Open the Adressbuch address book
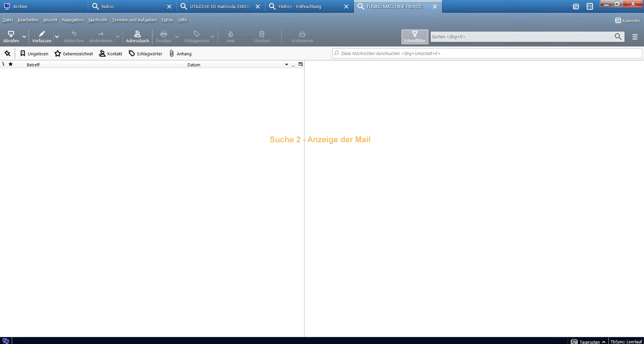 click(x=137, y=37)
